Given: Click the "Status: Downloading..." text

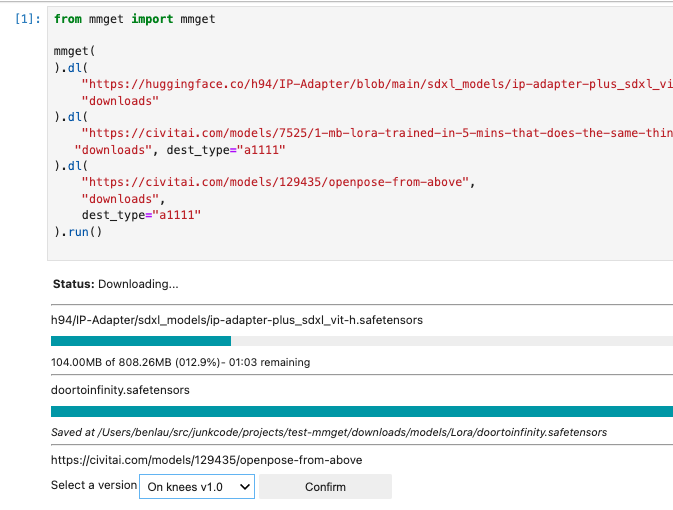Looking at the screenshot, I should click(x=115, y=284).
